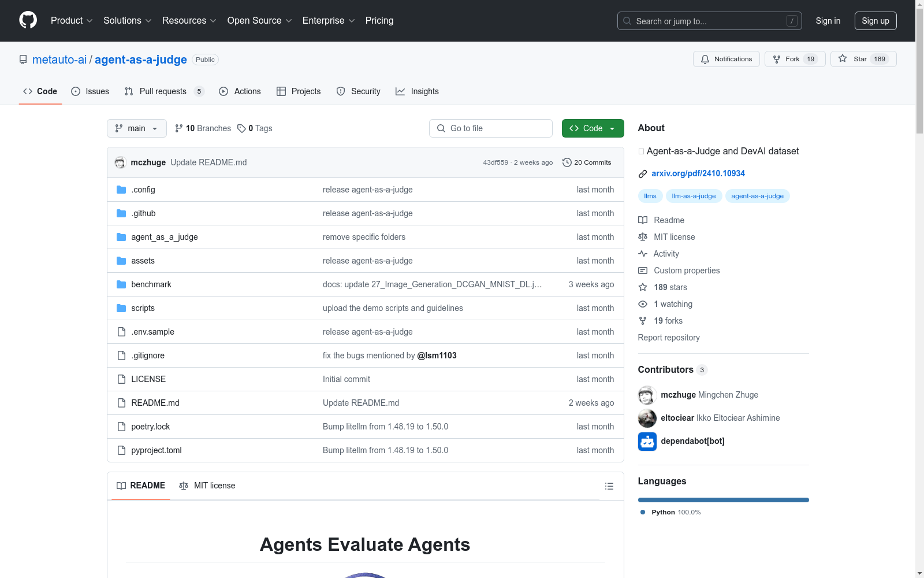Click the Notifications bell button

point(726,59)
